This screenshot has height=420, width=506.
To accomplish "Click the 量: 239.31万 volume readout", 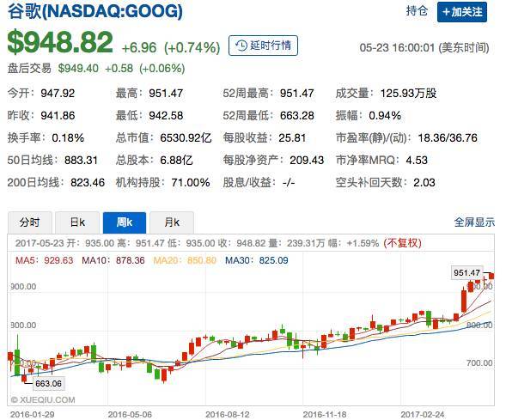I will point(296,243).
